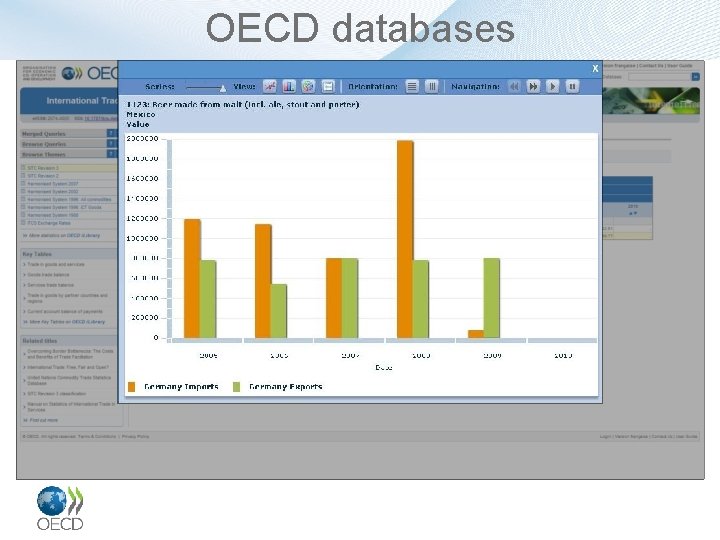
Task: Expand the Harmonised System 2007 node
Action: [x=23, y=183]
